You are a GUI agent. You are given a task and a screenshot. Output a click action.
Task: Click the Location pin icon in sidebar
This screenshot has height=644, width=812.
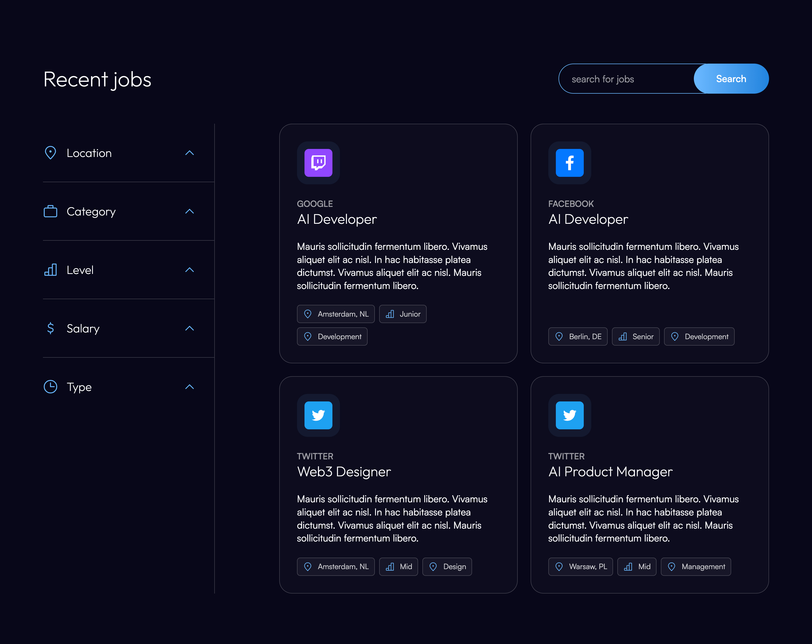[50, 153]
